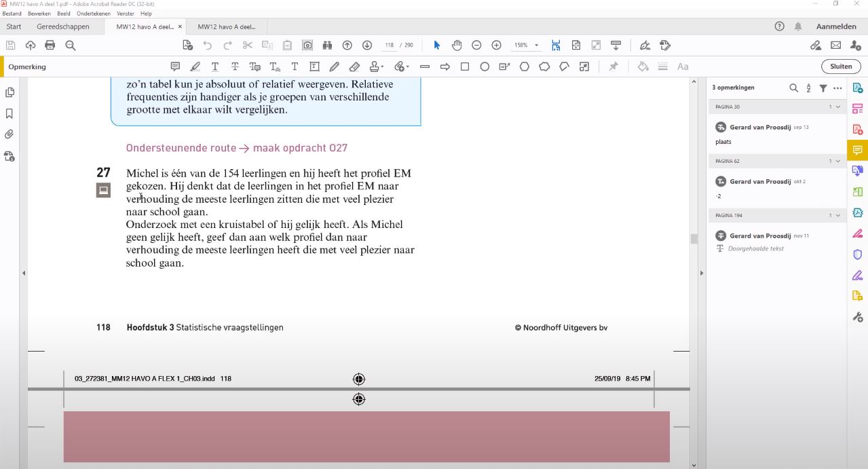Go to previous page arrow
This screenshot has height=469, width=868.
[347, 45]
